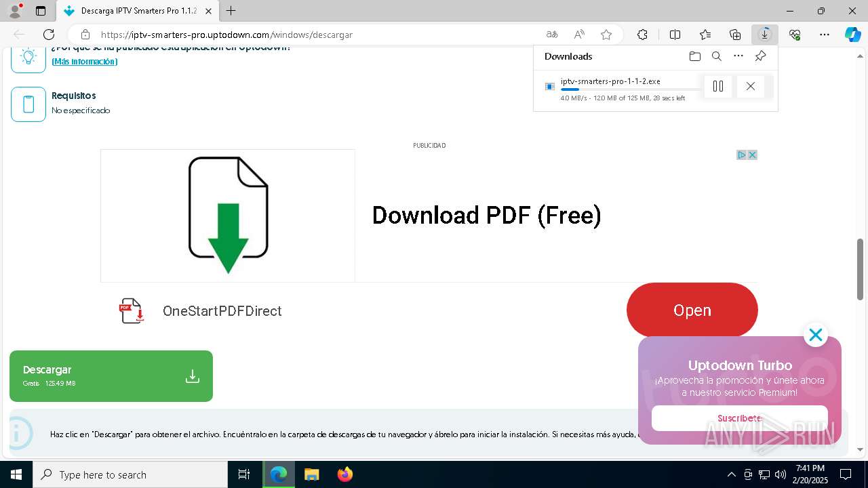This screenshot has height=488, width=868.
Task: Close the ad with X icon
Action: (x=752, y=155)
